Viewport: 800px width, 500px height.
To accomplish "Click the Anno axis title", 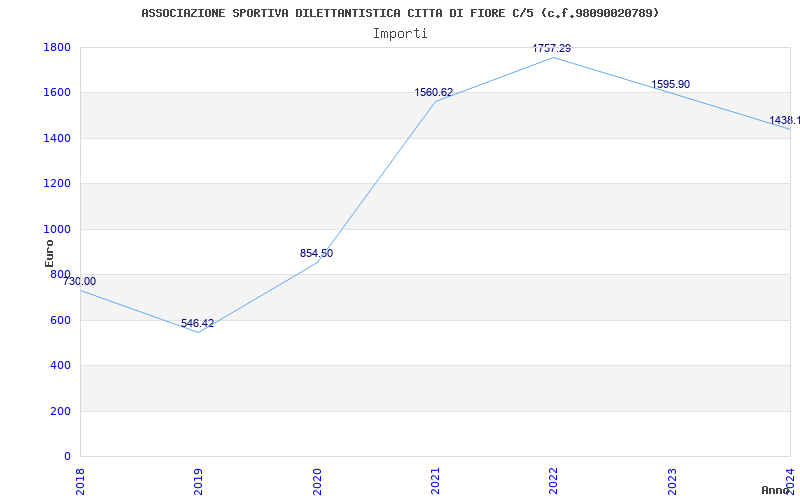I will 775,490.
